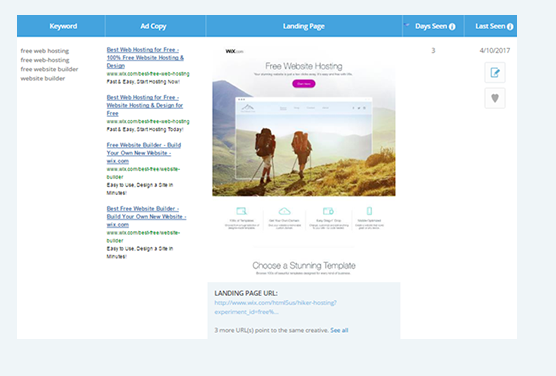This screenshot has height=376, width=556.
Task: Click the 'LANDING PAGE URL:' label
Action: click(246, 293)
